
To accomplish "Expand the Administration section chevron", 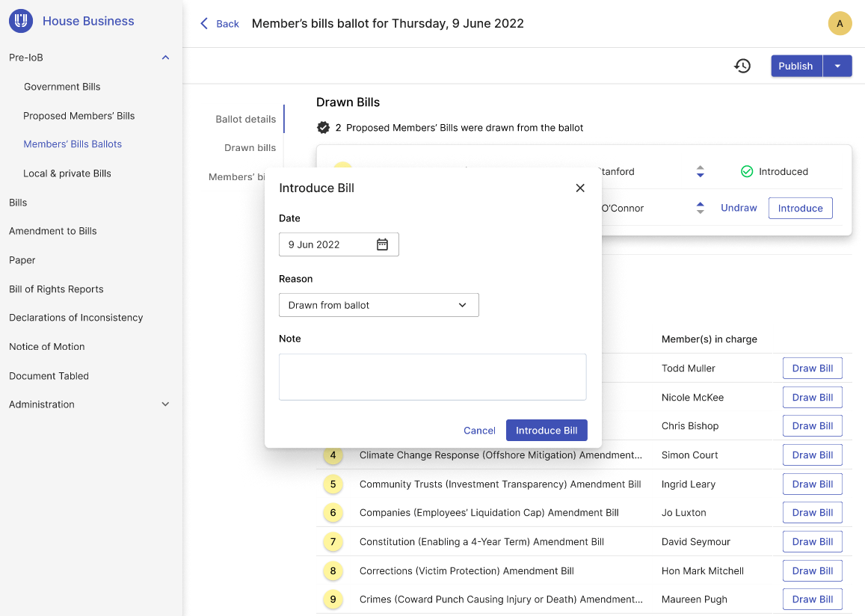I will point(165,404).
